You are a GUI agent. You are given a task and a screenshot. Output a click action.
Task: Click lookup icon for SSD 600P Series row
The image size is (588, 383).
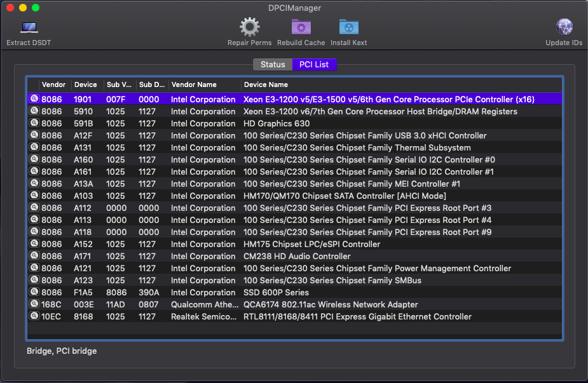click(34, 292)
